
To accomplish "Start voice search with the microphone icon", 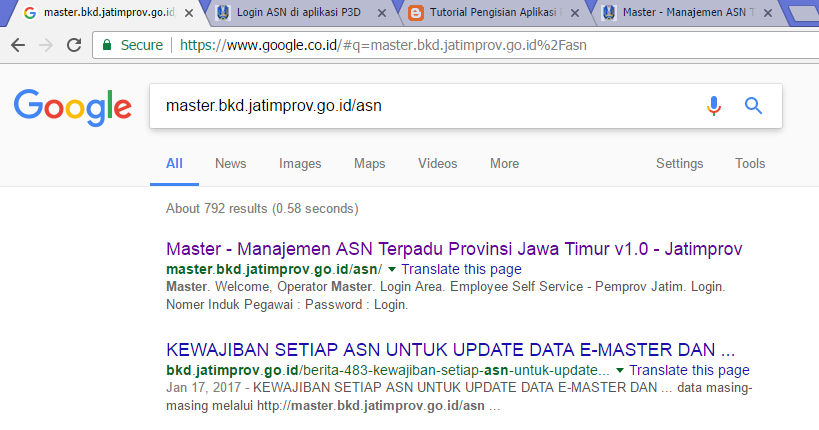I will [713, 106].
